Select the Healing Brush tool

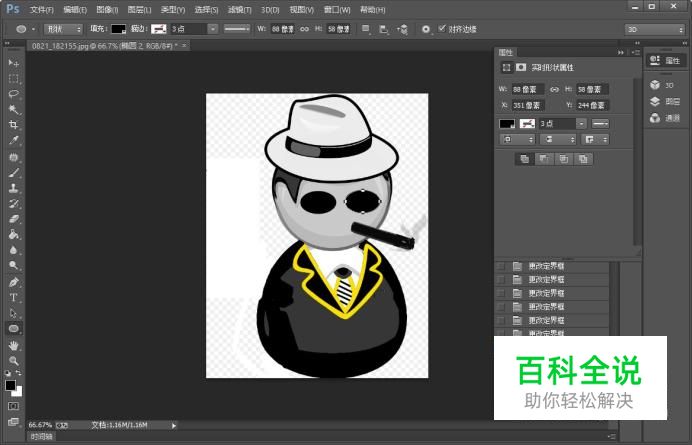[x=13, y=157]
